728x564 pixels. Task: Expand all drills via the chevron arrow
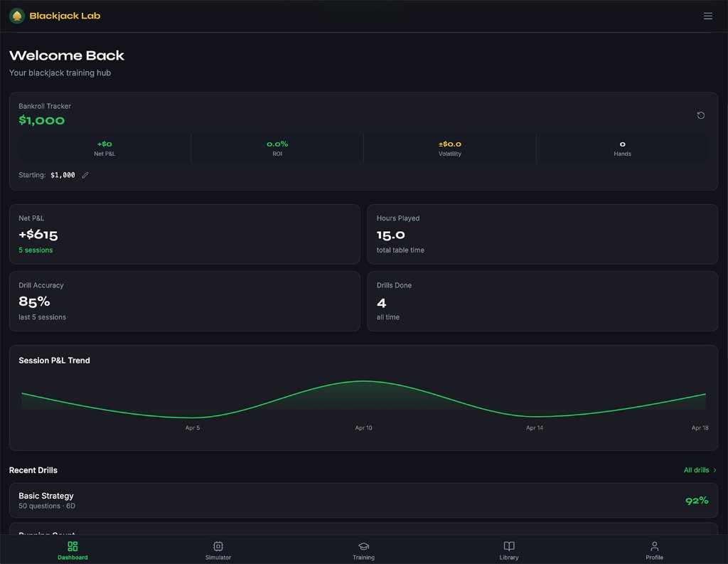pos(714,470)
